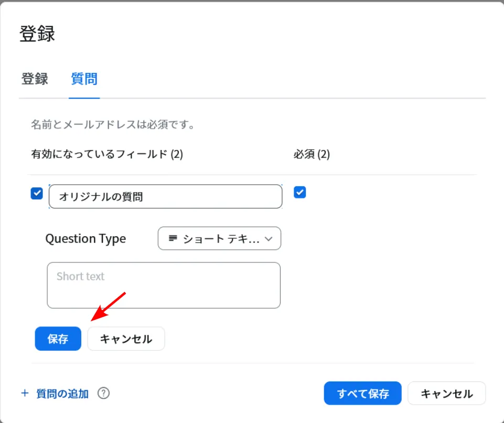This screenshot has height=423, width=504.
Task: Click the 有効になっているフィールド (2) header
Action: pos(107,155)
